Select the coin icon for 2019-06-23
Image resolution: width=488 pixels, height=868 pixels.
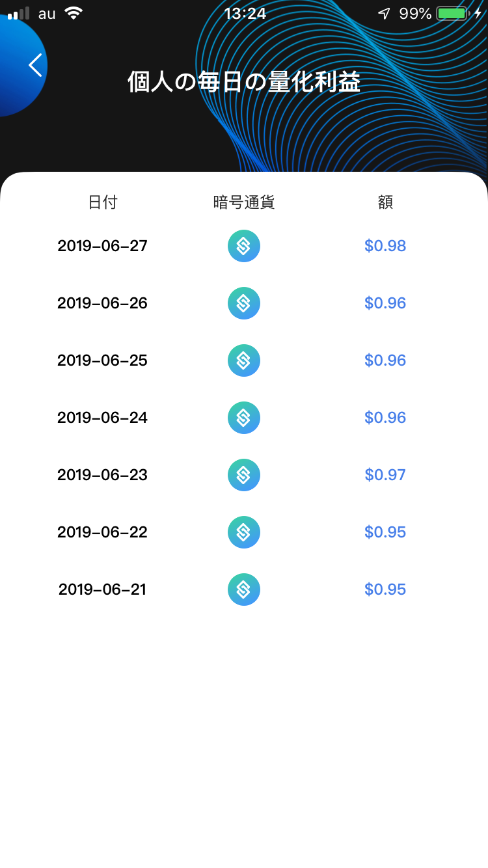(244, 475)
